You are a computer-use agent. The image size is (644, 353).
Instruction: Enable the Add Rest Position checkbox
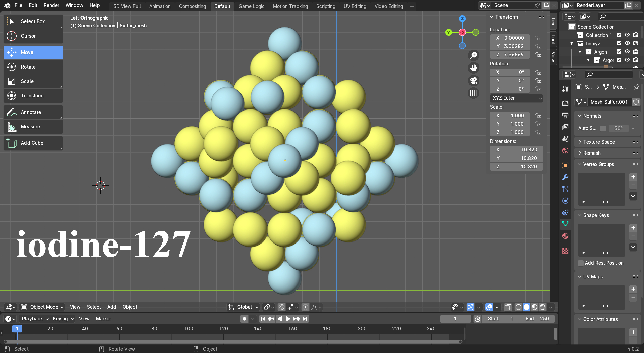click(x=581, y=263)
